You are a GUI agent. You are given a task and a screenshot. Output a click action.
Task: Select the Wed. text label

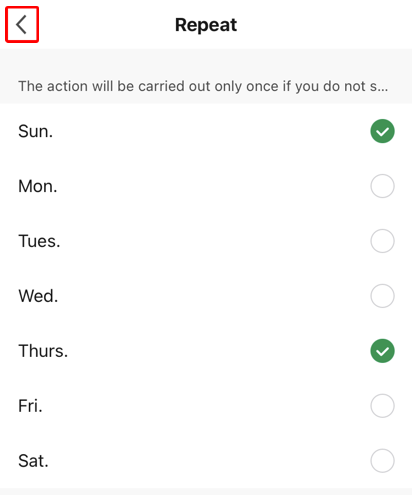[38, 296]
